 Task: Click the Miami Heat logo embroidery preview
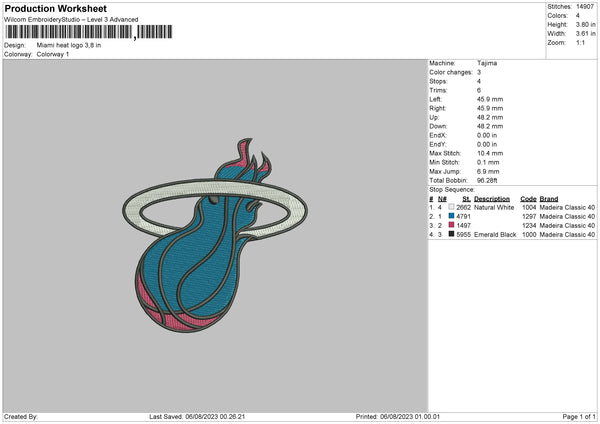(x=215, y=235)
